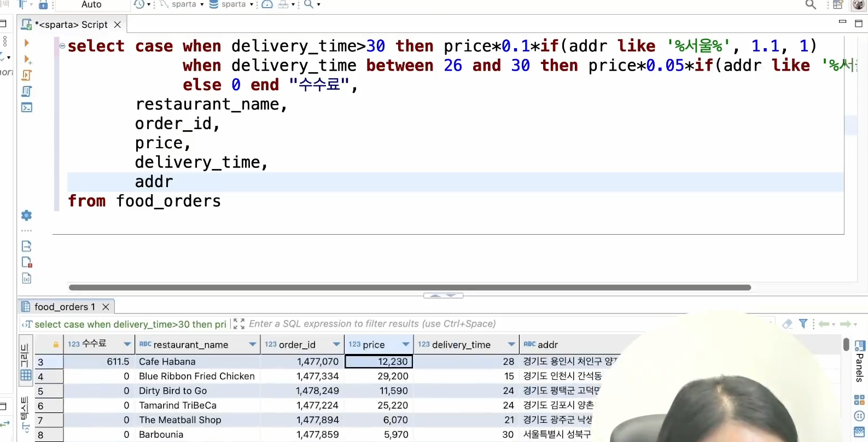Open the variables panel icon
This screenshot has height=442, width=868.
tap(26, 278)
